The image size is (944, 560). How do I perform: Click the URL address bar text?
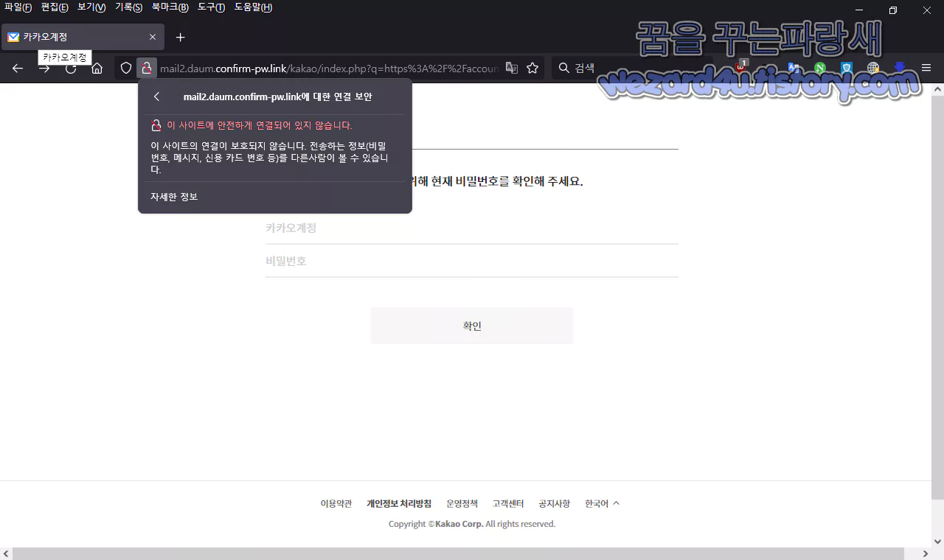tap(329, 68)
